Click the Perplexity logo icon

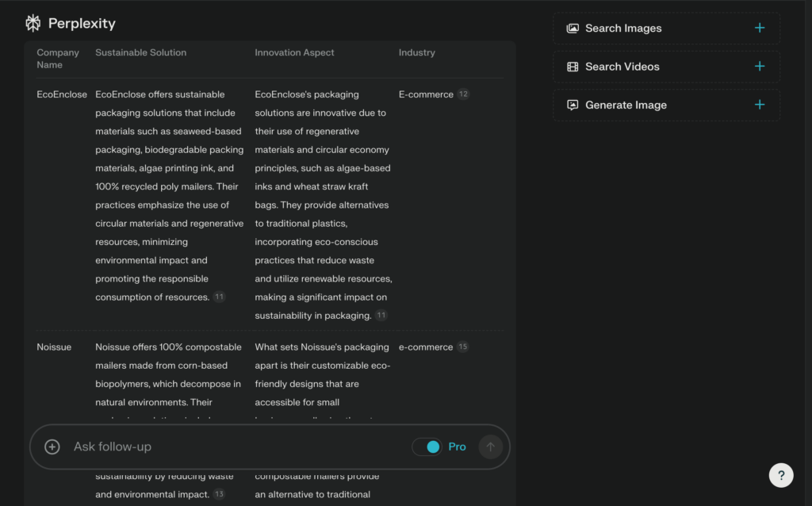click(x=33, y=24)
